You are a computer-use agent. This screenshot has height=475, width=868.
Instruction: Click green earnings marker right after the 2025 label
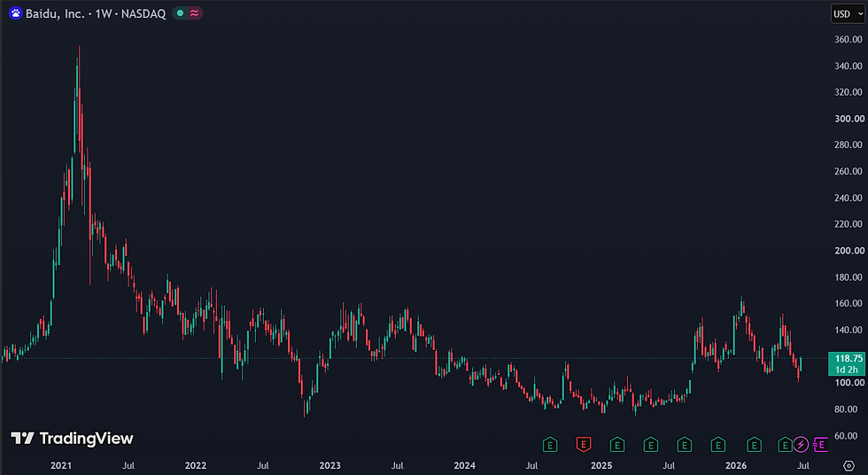pyautogui.click(x=617, y=444)
